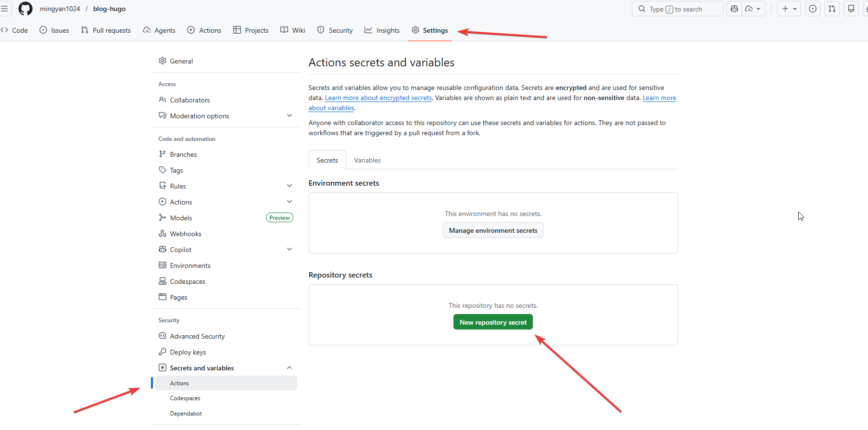The height and width of the screenshot is (430, 868).
Task: Click the Issues icon in top header
Action: [x=813, y=9]
